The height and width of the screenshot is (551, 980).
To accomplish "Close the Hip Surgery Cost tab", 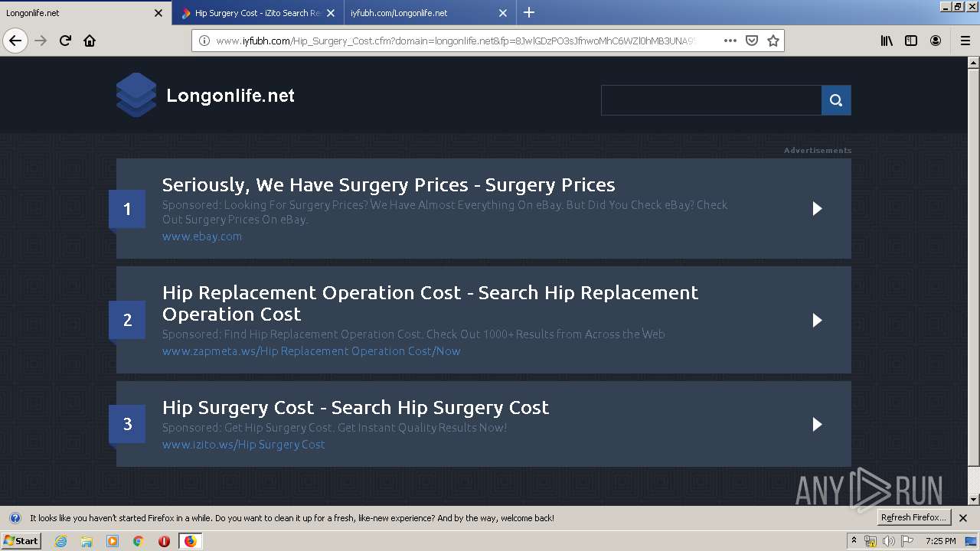I will click(331, 13).
